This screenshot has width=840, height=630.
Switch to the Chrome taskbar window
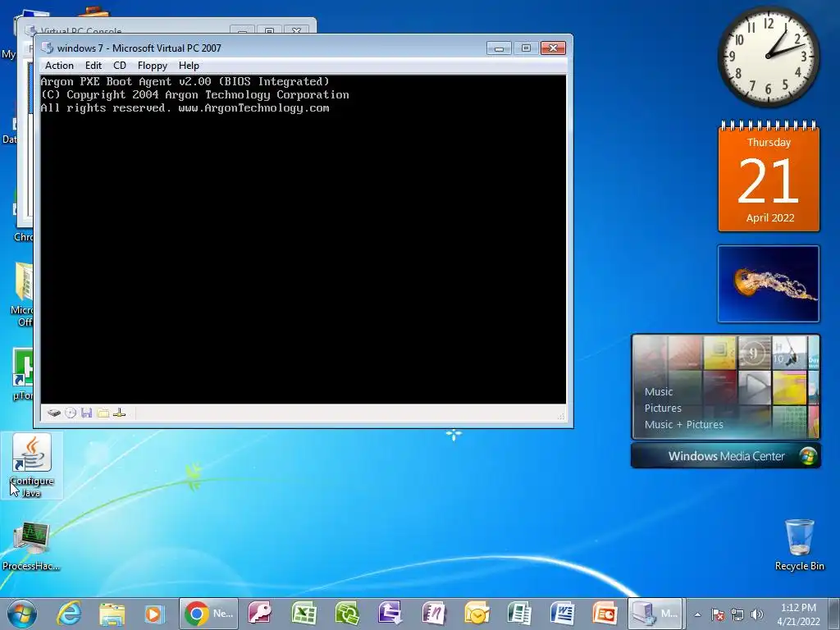pos(208,614)
